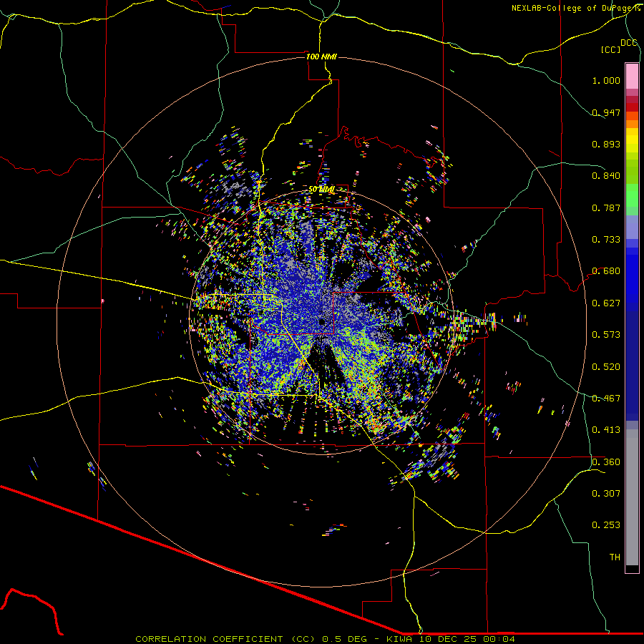Click the 0.840 scale value
Image resolution: width=644 pixels, height=644 pixels.
pos(606,176)
